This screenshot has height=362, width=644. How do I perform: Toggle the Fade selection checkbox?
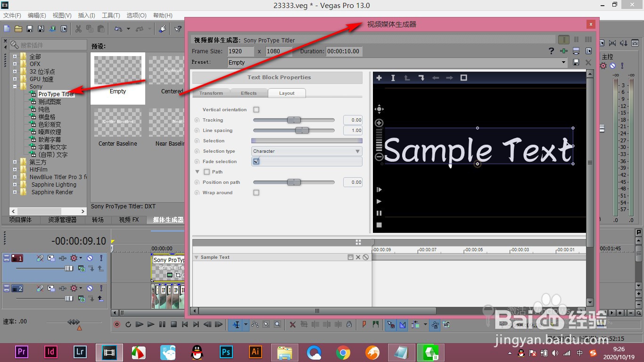coord(256,161)
